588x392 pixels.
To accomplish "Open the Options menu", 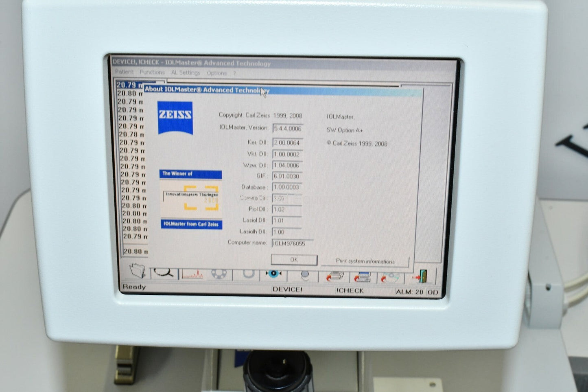I will click(216, 73).
